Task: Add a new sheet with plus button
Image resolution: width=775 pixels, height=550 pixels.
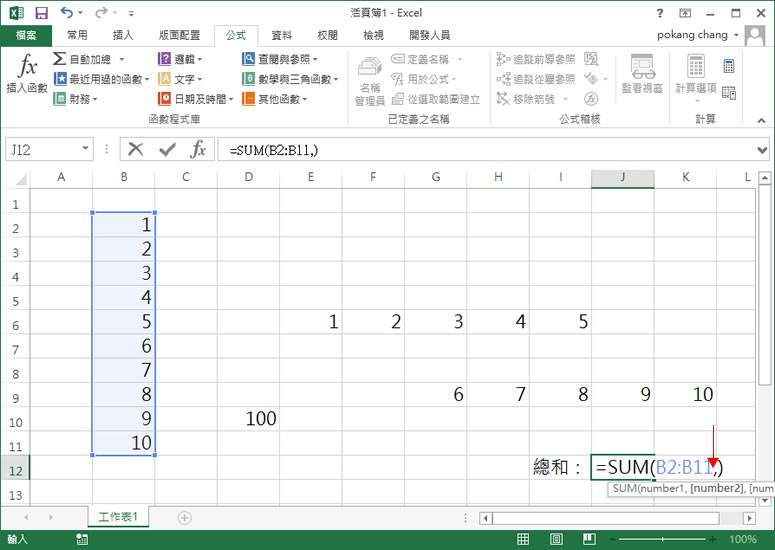Action: tap(184, 517)
